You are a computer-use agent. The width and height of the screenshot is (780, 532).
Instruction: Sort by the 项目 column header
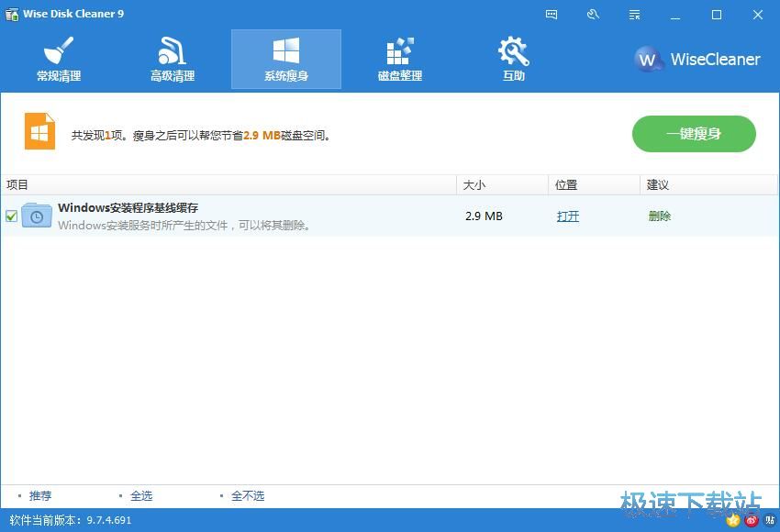pyautogui.click(x=228, y=185)
